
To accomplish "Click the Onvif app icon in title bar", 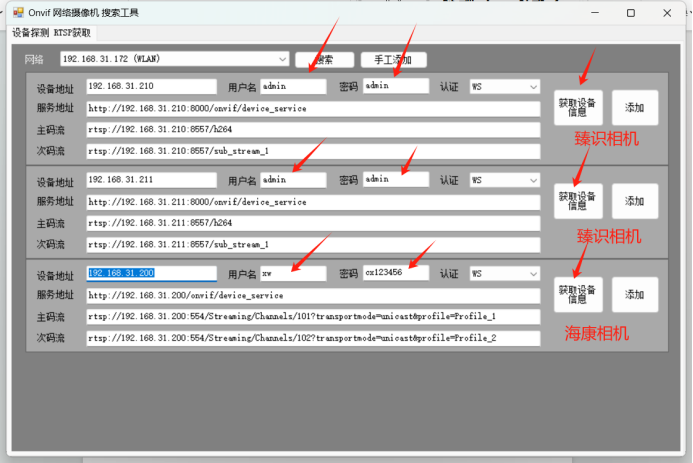I will click(18, 12).
